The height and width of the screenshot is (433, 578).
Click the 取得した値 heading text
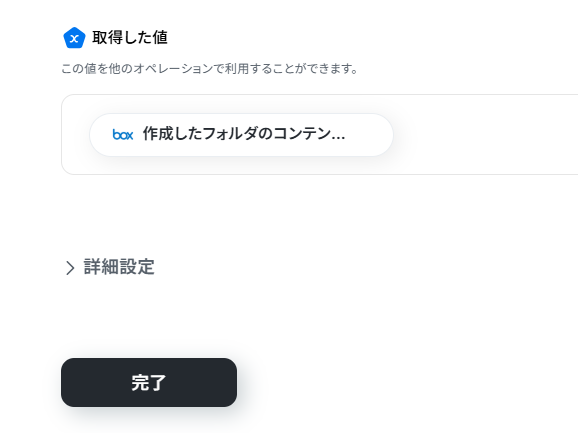click(130, 38)
